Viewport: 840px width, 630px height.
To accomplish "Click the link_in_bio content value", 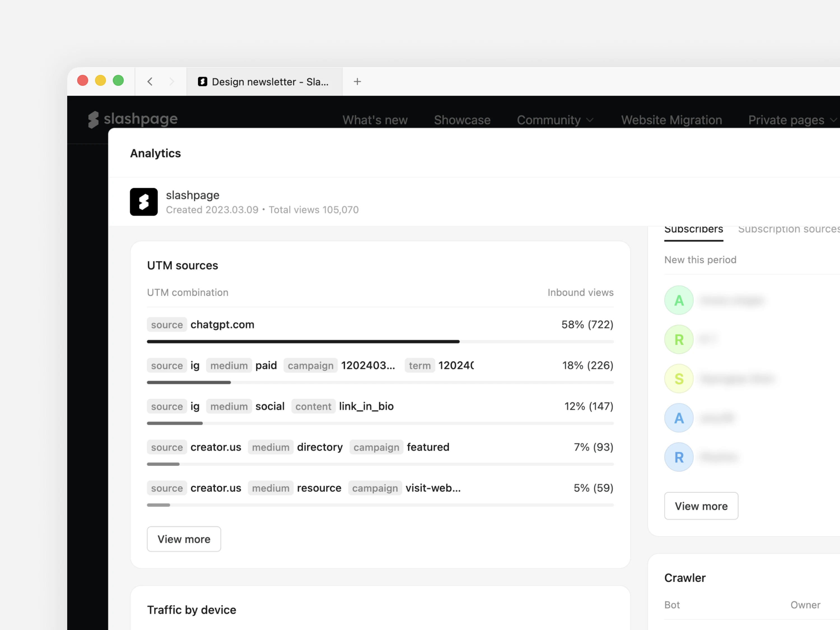I will 366,406.
